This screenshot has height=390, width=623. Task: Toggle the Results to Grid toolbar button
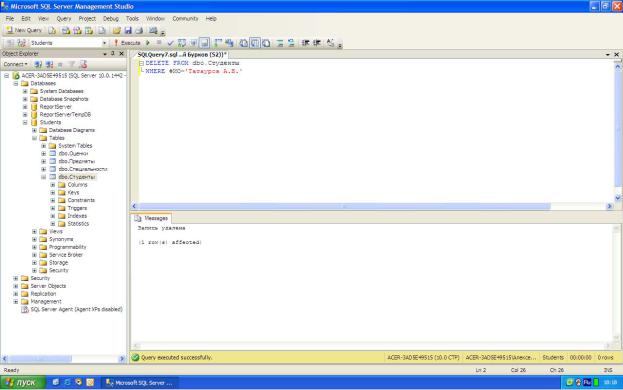255,43
